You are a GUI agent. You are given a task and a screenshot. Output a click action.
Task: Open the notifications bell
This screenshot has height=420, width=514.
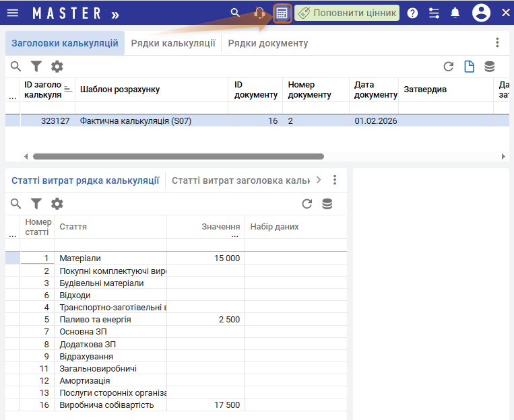[x=455, y=13]
